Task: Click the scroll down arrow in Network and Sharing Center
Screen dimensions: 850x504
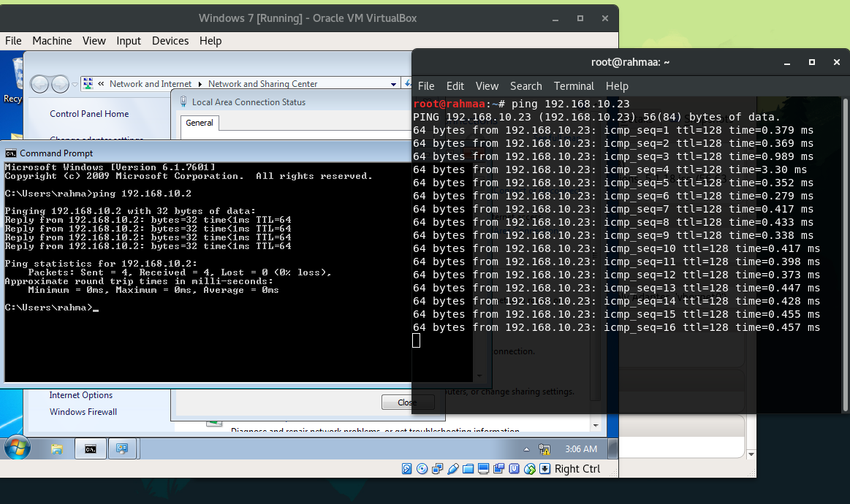Action: [596, 426]
